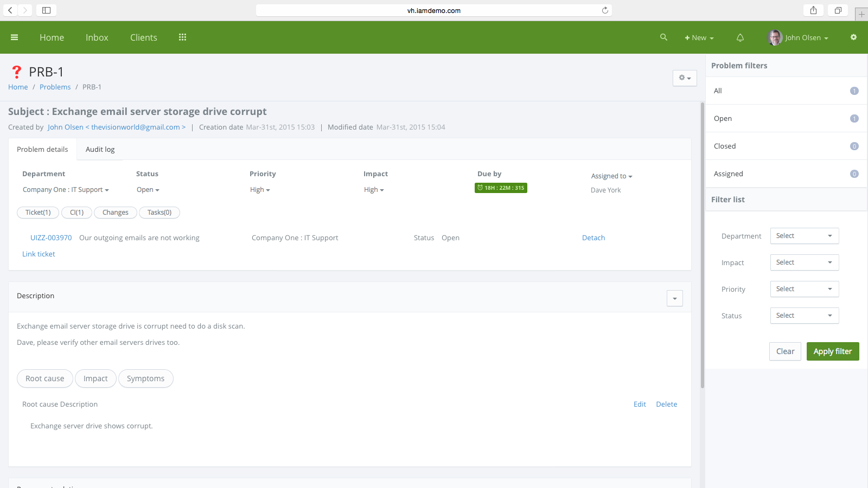
Task: Expand the John Olsen user menu
Action: [806, 38]
